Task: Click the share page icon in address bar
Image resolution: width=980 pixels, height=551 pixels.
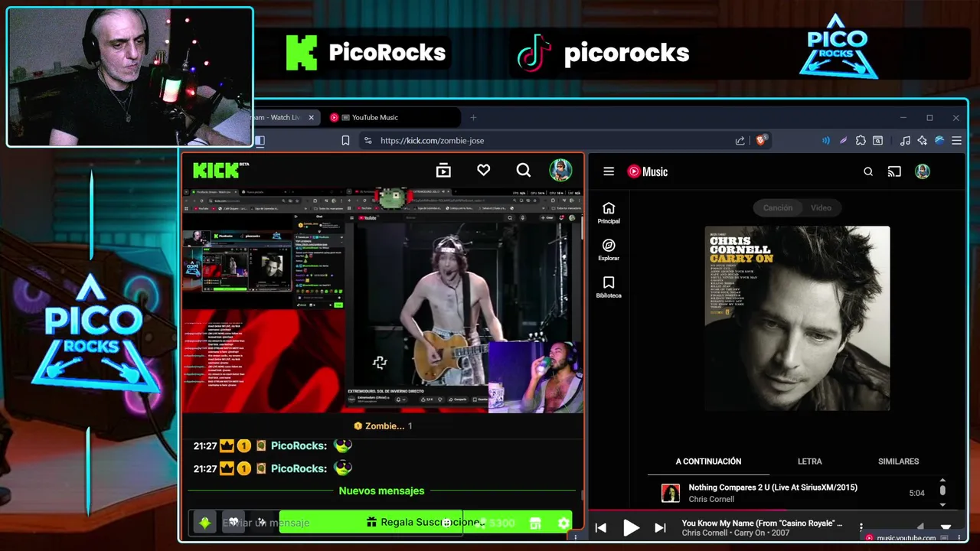Action: [x=740, y=140]
